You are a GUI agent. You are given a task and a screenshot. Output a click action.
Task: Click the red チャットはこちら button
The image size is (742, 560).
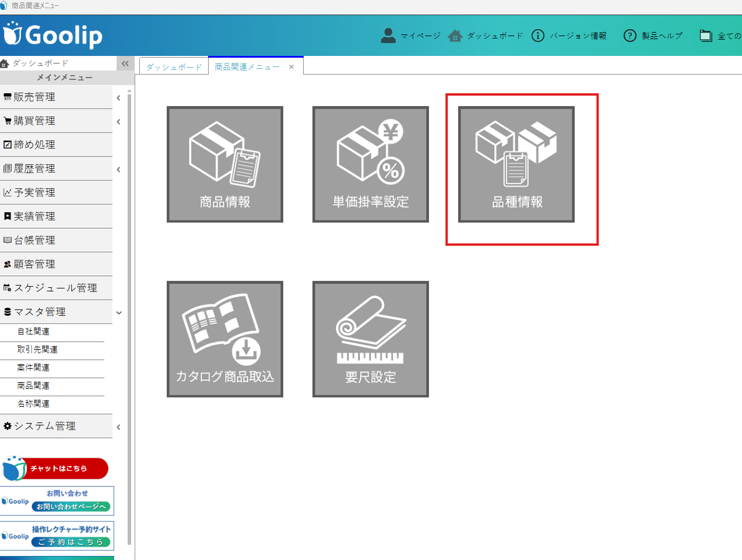[55, 469]
